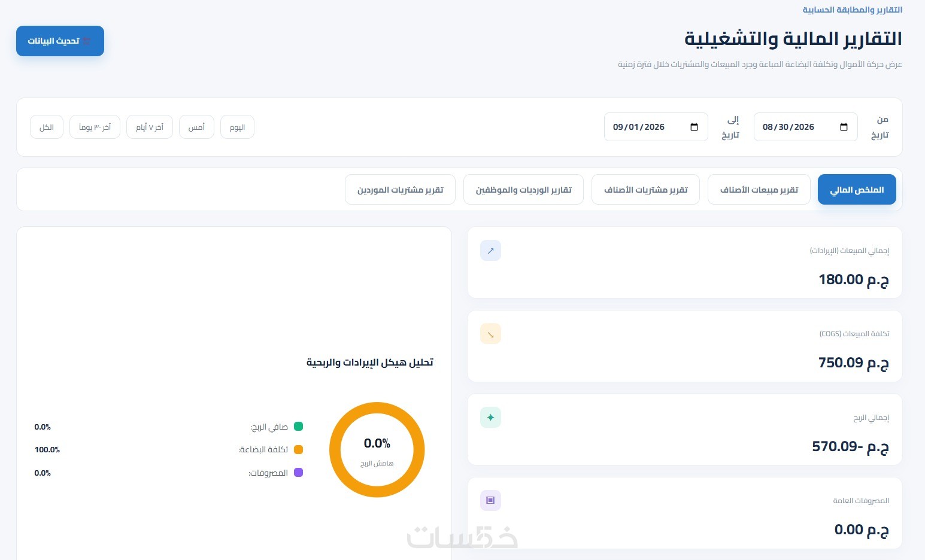This screenshot has height=560, width=925.
Task: Open the تقرير مشتريات الأصناف tab
Action: click(x=645, y=190)
